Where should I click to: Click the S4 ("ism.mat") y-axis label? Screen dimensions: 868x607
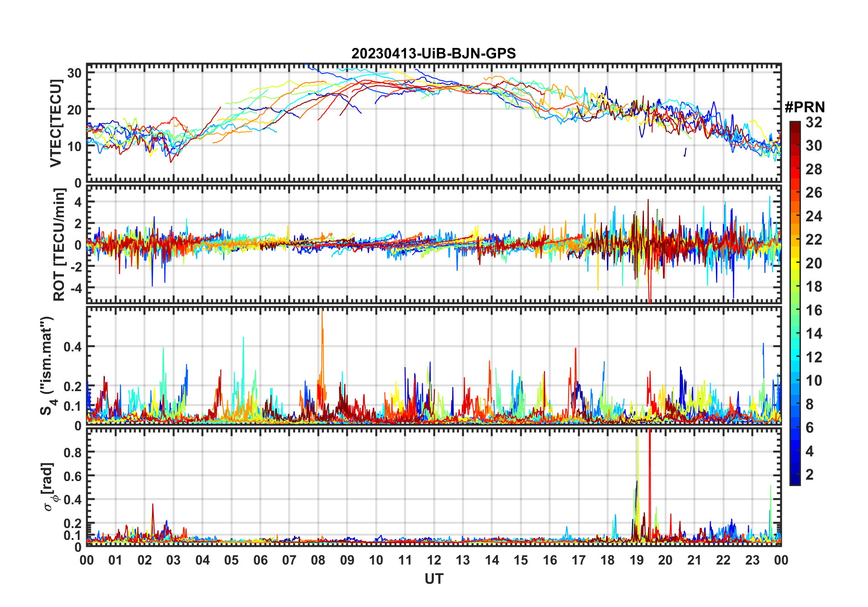click(x=47, y=366)
